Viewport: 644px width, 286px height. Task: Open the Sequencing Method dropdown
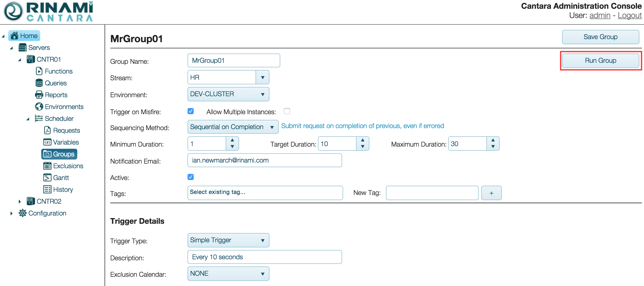[x=233, y=127]
